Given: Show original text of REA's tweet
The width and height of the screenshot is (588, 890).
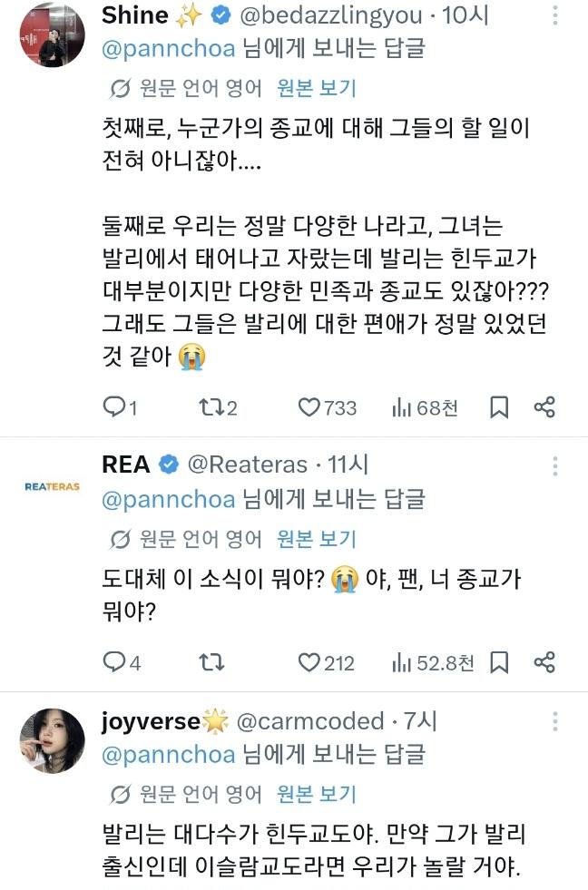Looking at the screenshot, I should pyautogui.click(x=316, y=539).
